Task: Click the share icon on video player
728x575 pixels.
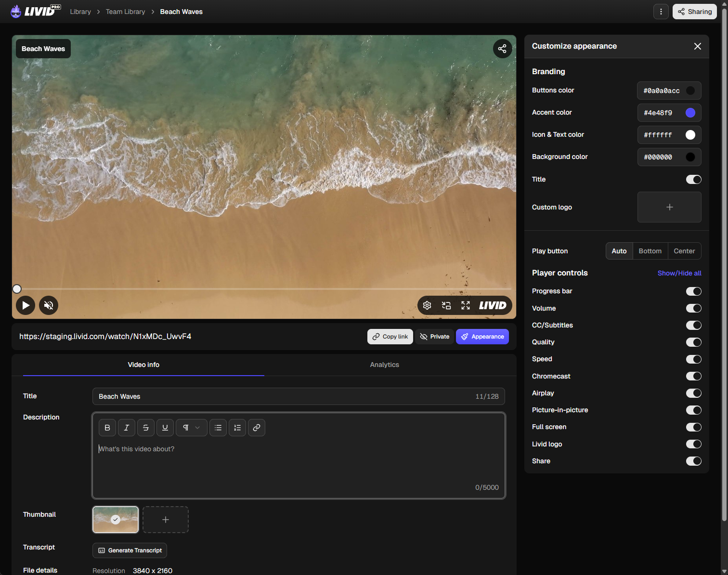Action: tap(502, 49)
